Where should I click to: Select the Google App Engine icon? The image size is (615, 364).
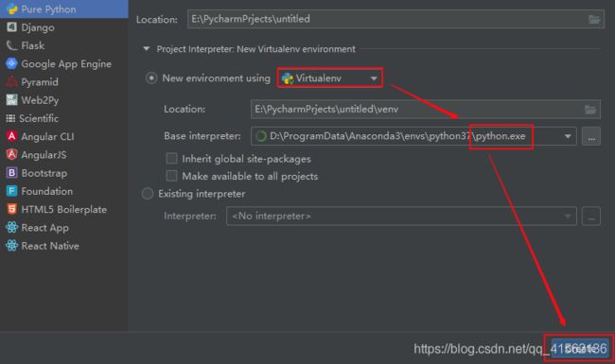11,63
